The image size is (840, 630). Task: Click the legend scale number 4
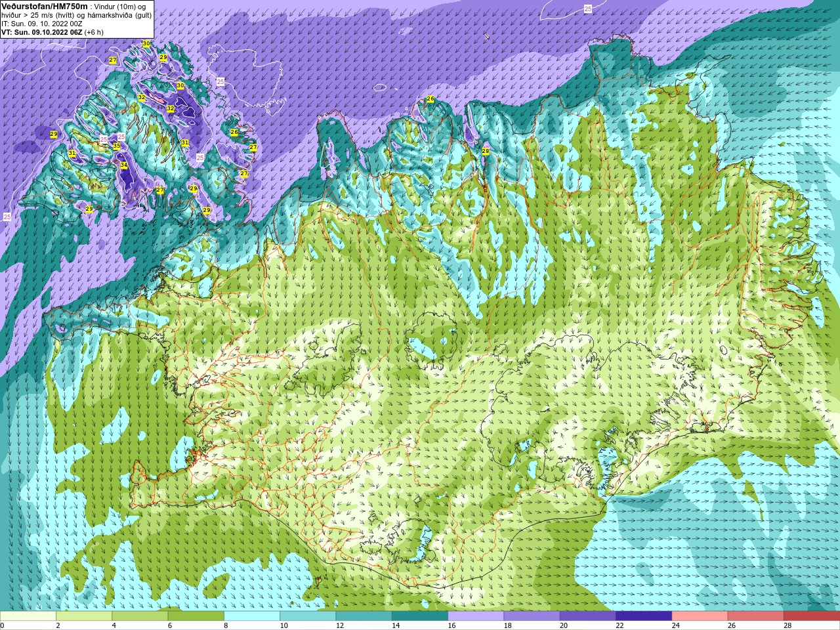(x=114, y=625)
